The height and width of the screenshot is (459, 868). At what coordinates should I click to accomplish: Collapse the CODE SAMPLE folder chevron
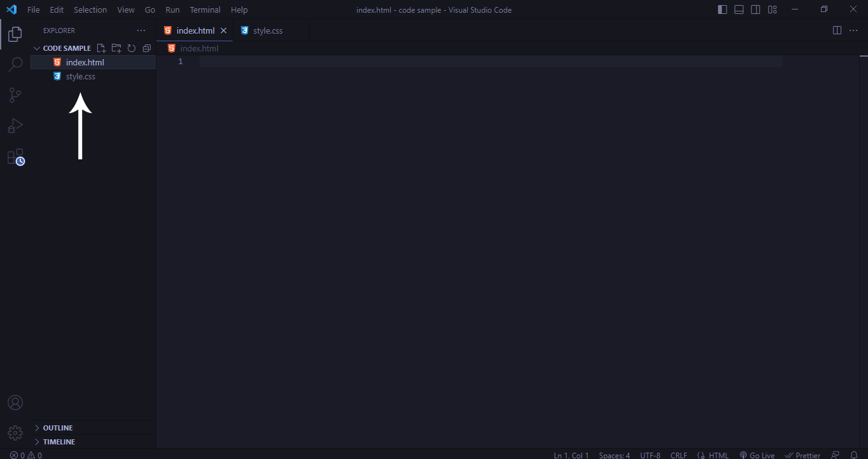pyautogui.click(x=37, y=48)
